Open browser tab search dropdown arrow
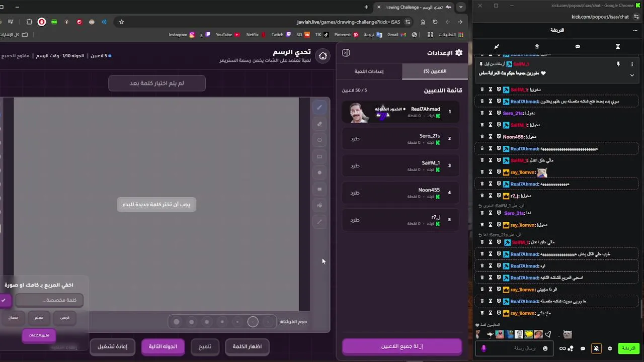The height and width of the screenshot is (362, 644). pos(460,7)
